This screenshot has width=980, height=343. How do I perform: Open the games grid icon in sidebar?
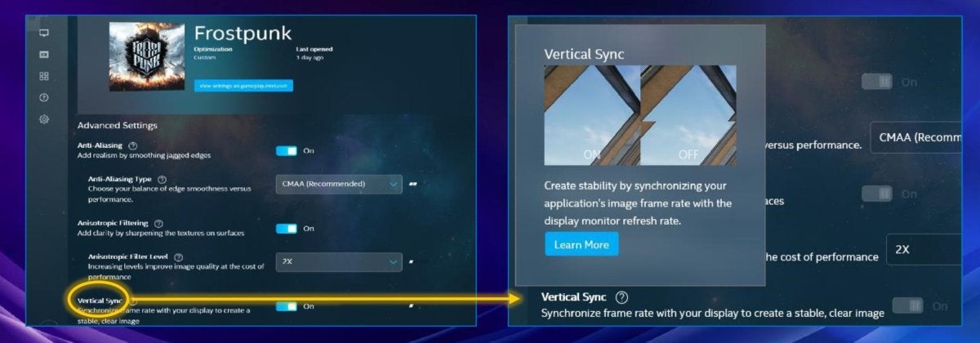44,76
